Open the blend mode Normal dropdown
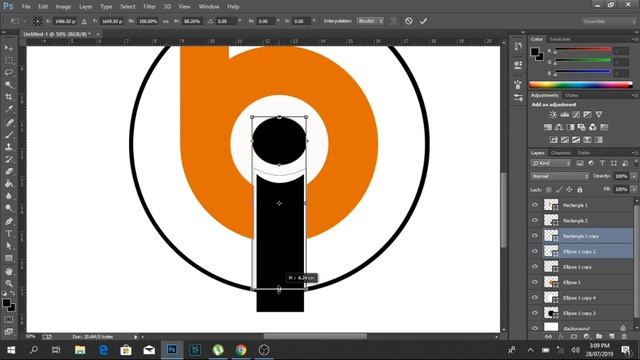The height and width of the screenshot is (360, 640). [x=560, y=176]
